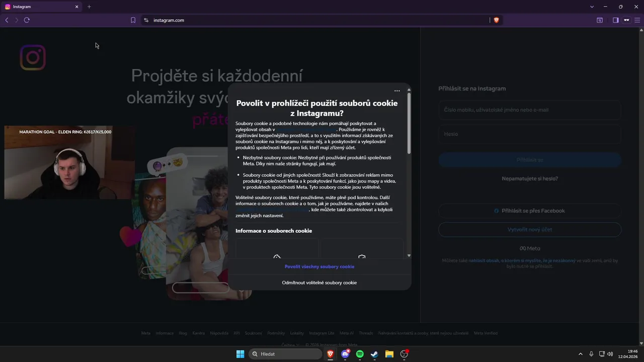
Task: Go back with the browser back arrow
Action: [x=7, y=20]
